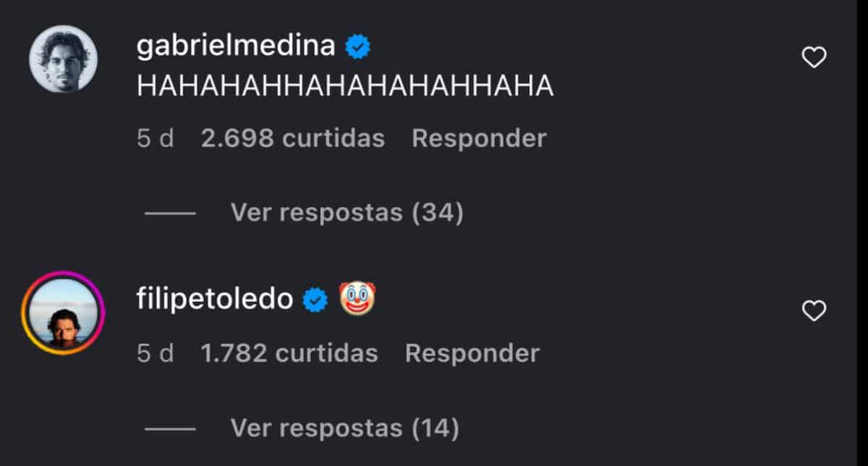The image size is (868, 466).
Task: Click filipetoledo's verified badge
Action: coord(315,300)
